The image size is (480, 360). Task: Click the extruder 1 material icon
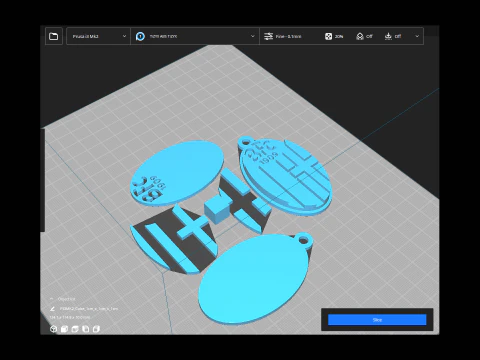coord(140,36)
